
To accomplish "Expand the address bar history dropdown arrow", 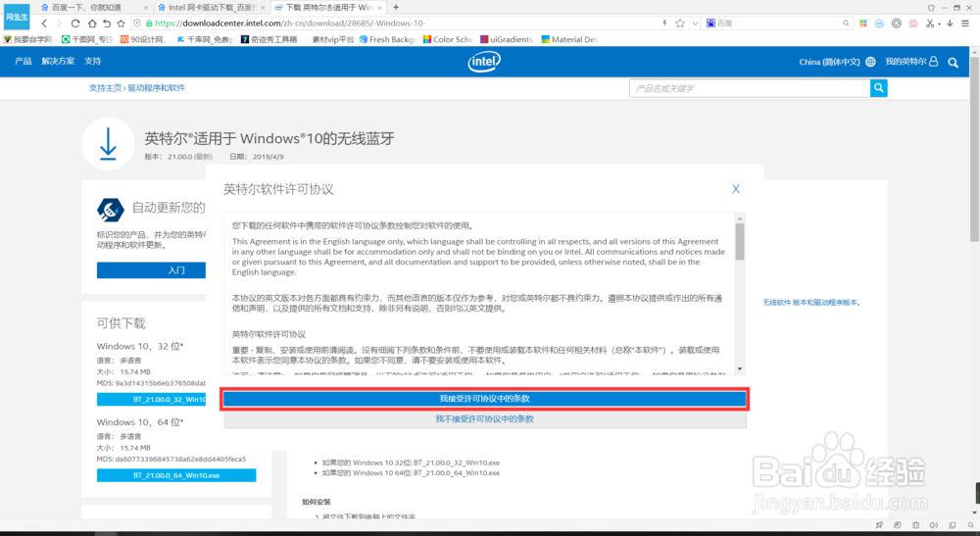I will (695, 24).
